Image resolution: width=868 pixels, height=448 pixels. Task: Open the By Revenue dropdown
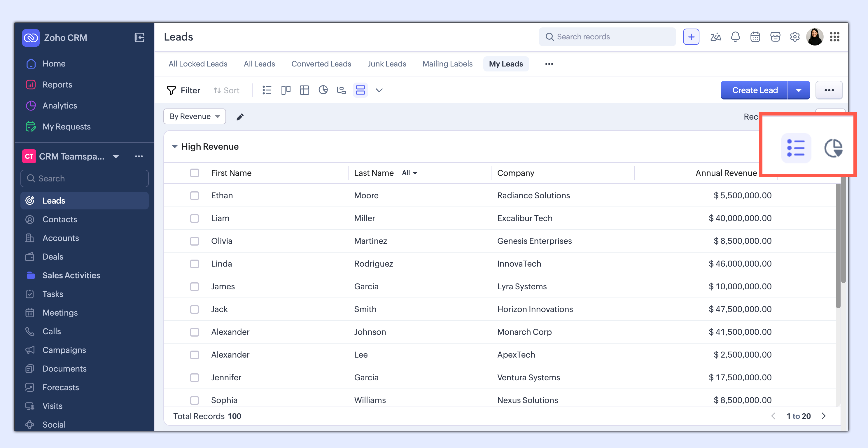point(195,117)
